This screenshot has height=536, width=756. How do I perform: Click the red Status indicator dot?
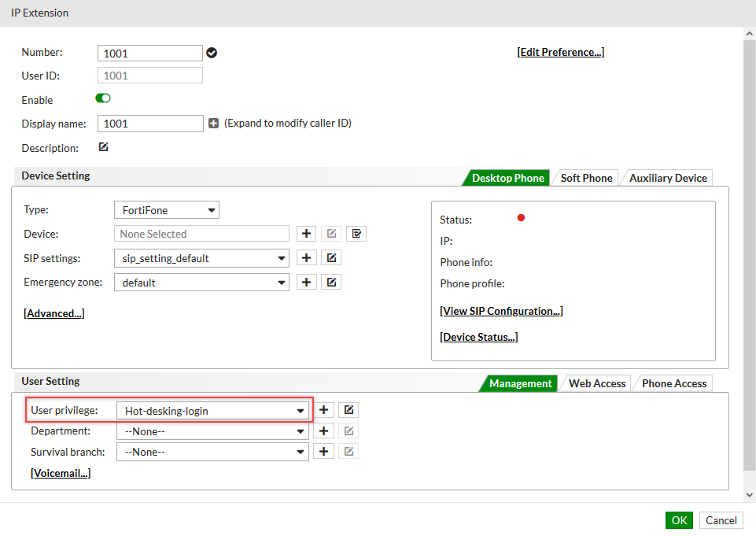point(521,218)
